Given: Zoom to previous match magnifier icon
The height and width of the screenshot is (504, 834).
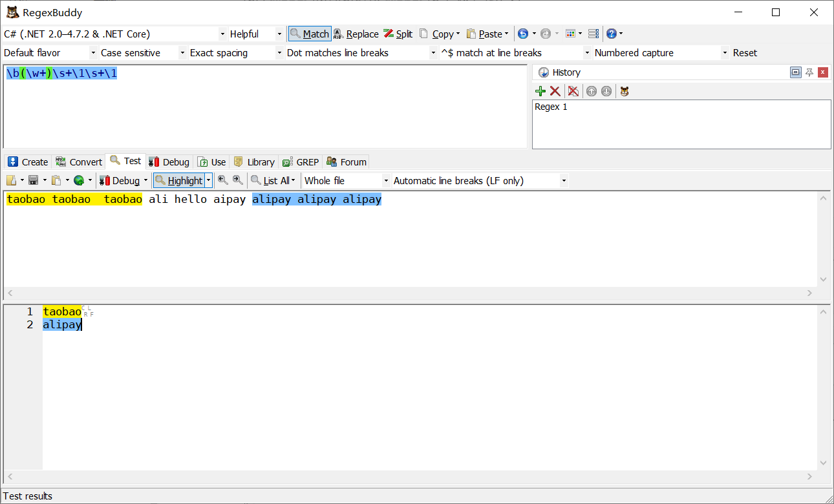Looking at the screenshot, I should tap(223, 180).
